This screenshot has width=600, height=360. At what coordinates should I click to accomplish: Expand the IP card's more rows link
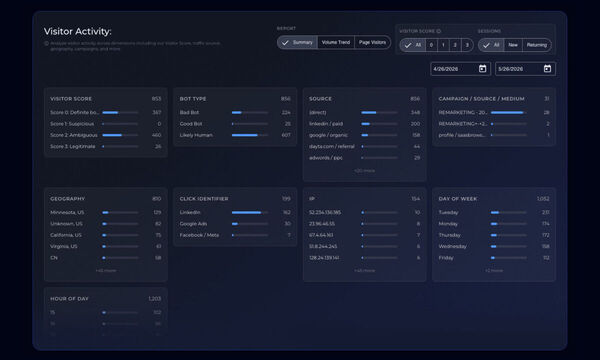pyautogui.click(x=364, y=270)
